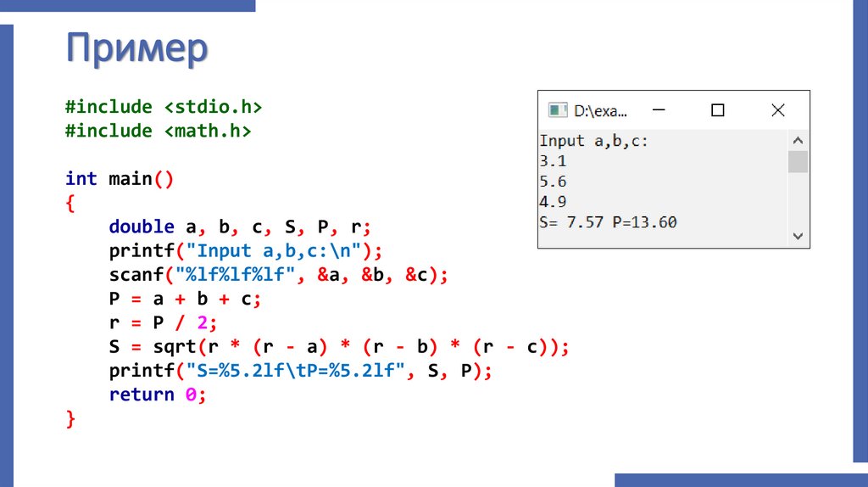Click the closing red curly brace
Image resolution: width=868 pixels, height=487 pixels.
70,419
